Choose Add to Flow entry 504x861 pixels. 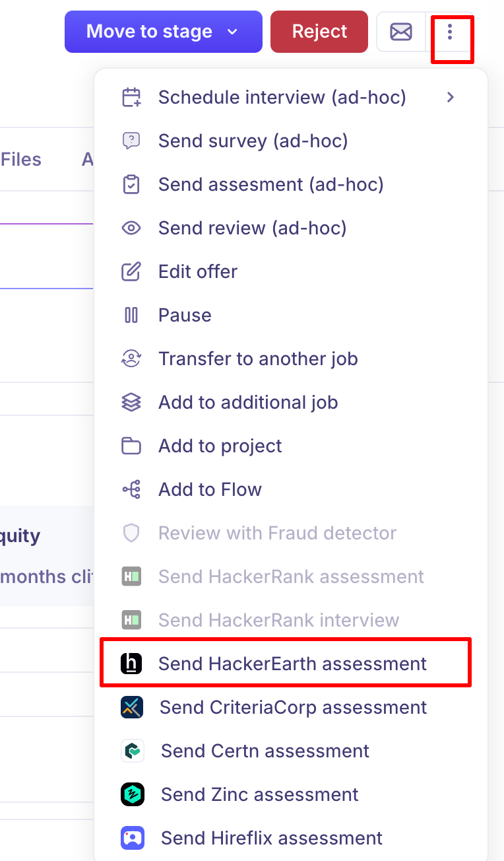(x=210, y=489)
